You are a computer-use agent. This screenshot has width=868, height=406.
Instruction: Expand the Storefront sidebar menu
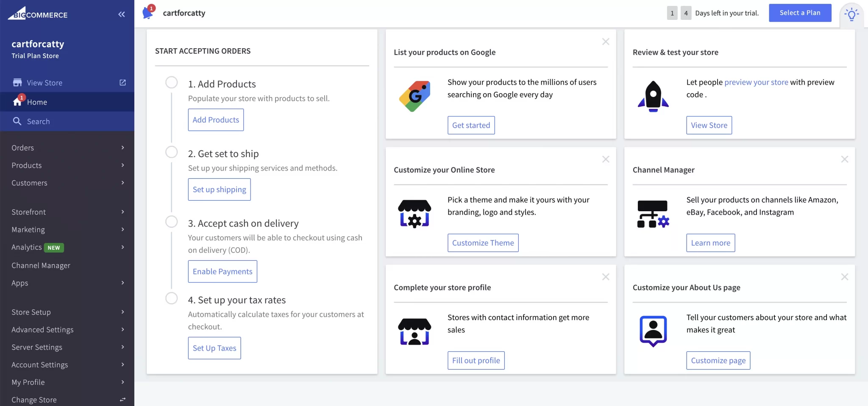click(67, 212)
